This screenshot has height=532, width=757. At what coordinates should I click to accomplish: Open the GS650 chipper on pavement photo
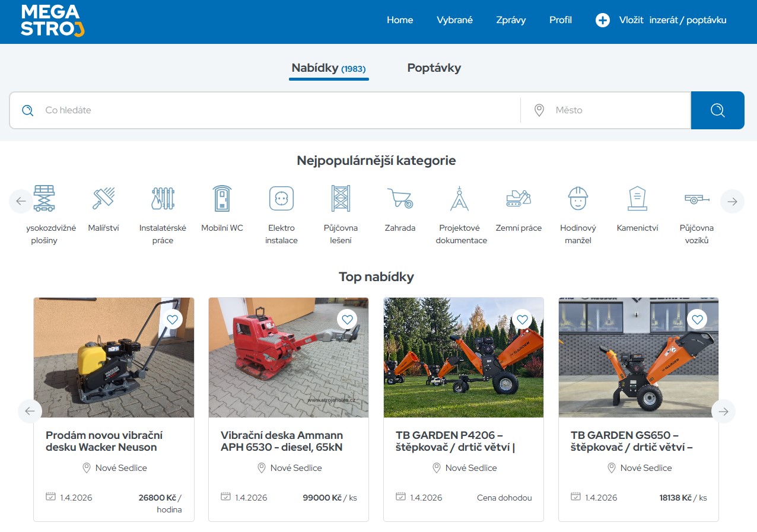[x=638, y=358]
